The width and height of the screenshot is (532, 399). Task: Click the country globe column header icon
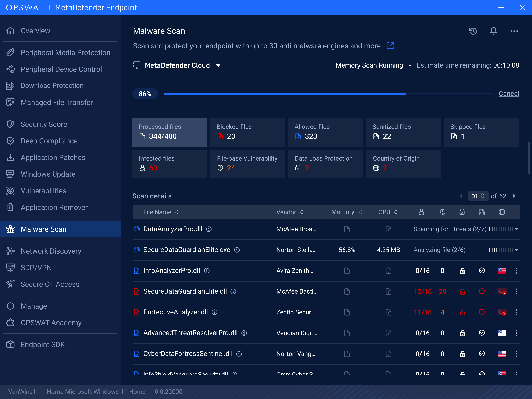coord(502,212)
